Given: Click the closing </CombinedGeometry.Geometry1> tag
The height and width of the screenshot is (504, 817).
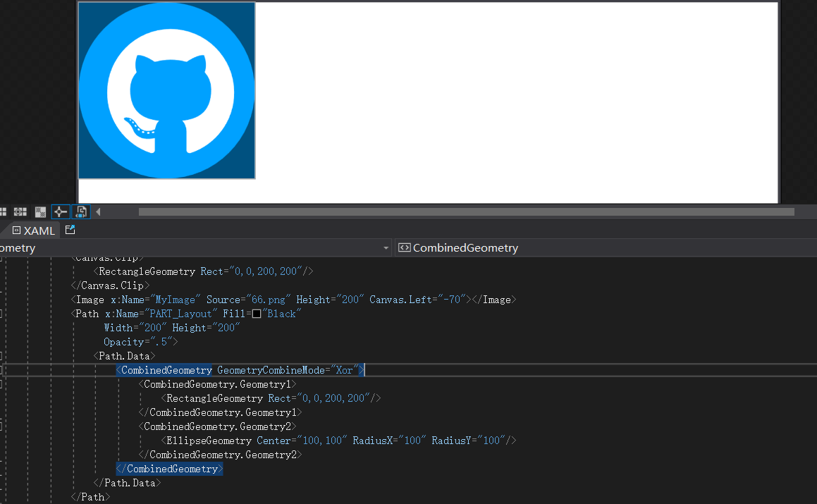Looking at the screenshot, I should (x=221, y=412).
